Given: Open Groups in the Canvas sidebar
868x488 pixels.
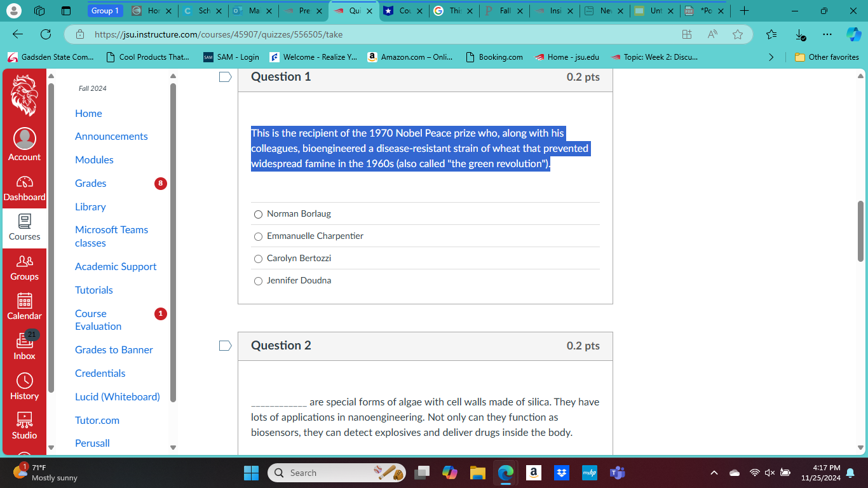Looking at the screenshot, I should tap(24, 267).
